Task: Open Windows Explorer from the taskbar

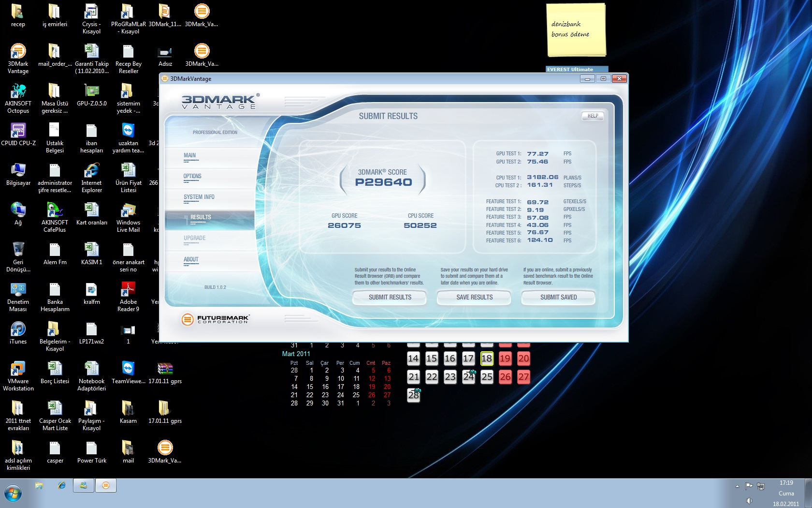Action: pos(39,485)
